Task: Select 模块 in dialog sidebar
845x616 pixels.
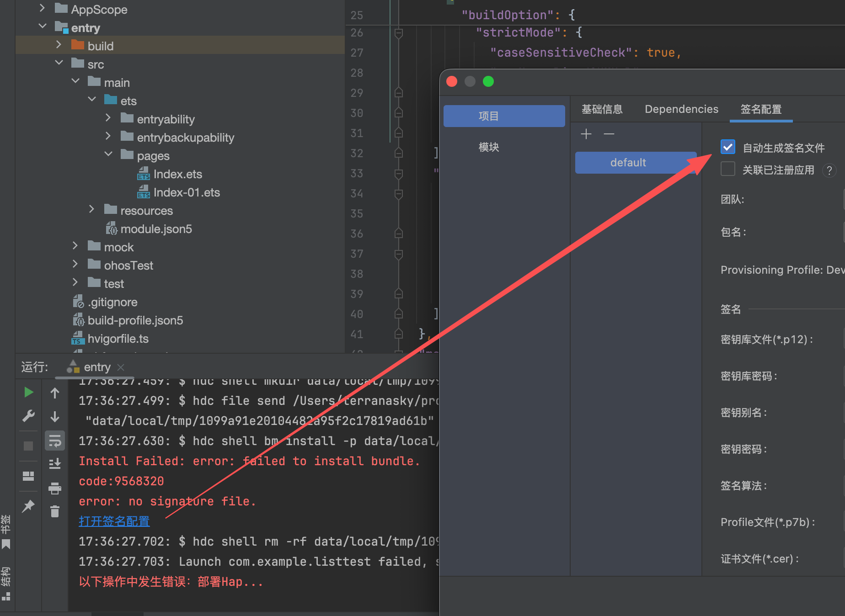Action: [x=488, y=147]
